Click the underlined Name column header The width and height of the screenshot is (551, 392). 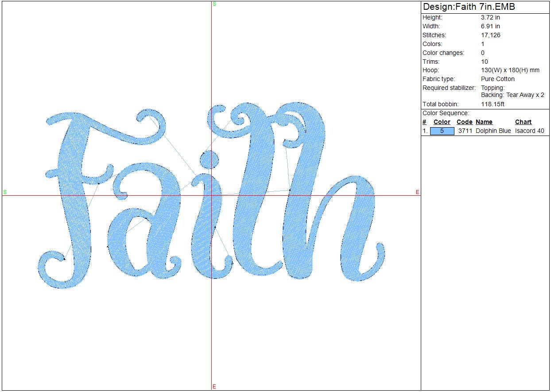(484, 122)
